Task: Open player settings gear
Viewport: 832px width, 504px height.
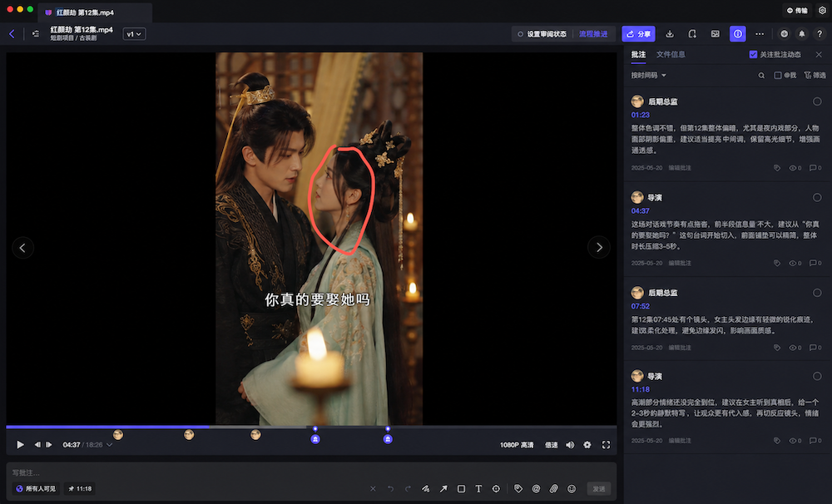Action: (587, 445)
